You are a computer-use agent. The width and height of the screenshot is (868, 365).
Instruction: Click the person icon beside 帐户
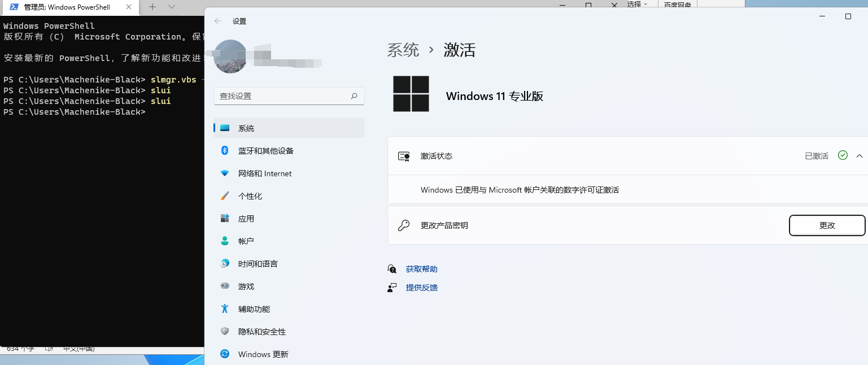click(225, 241)
